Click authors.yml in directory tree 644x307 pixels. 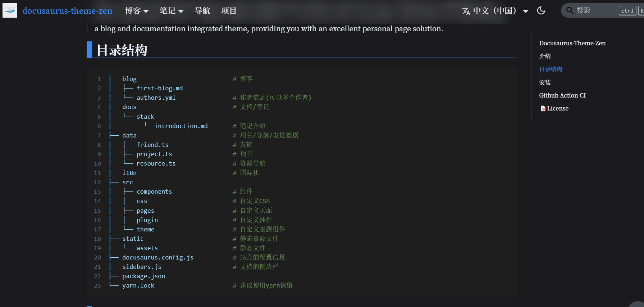coord(156,98)
